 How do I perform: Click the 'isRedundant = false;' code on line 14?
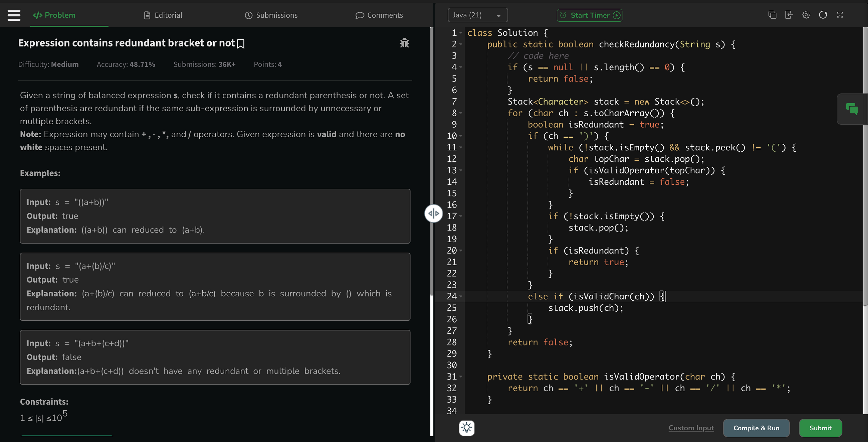pyautogui.click(x=639, y=182)
